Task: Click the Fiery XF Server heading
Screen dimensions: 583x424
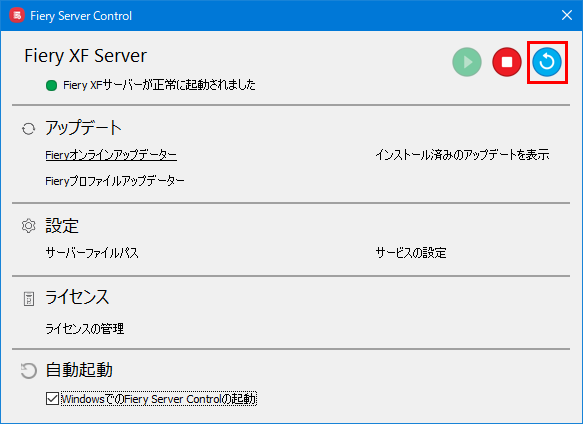Action: click(x=86, y=56)
